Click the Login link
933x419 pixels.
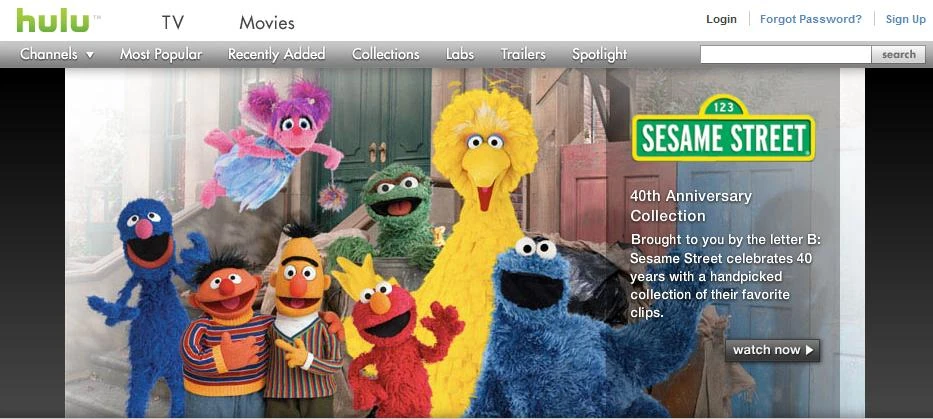[721, 19]
